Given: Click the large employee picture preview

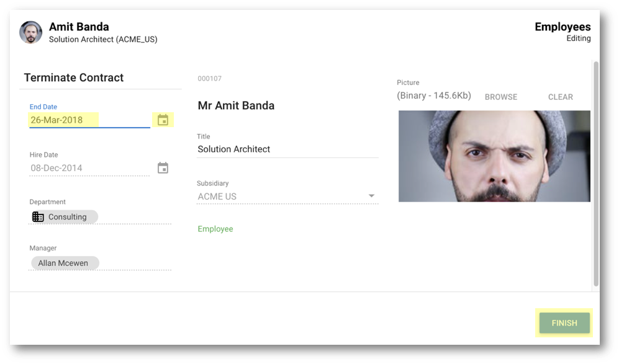Looking at the screenshot, I should [x=494, y=156].
